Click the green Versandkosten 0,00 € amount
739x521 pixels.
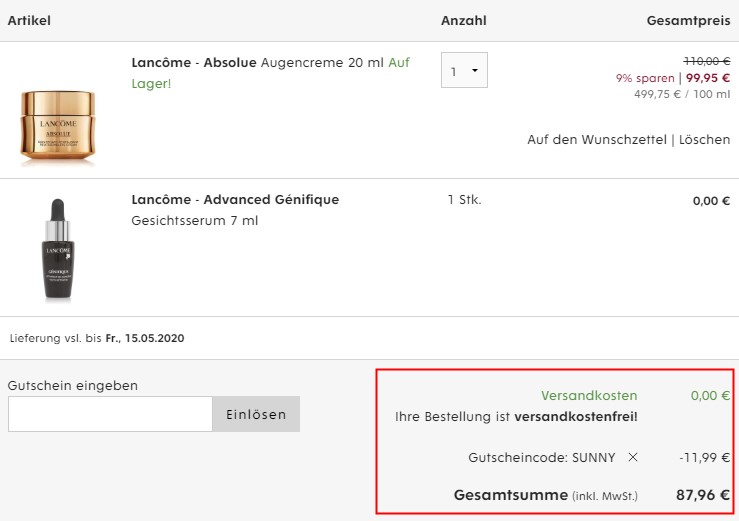pos(710,396)
